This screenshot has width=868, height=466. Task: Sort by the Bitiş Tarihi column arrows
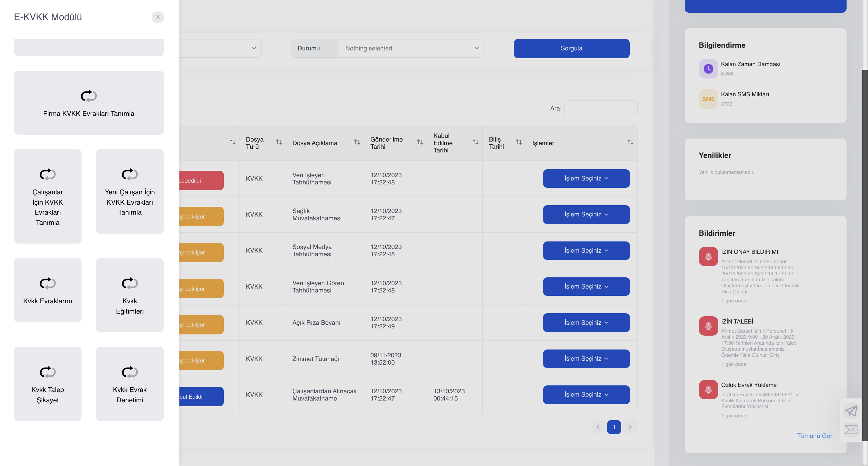(519, 142)
